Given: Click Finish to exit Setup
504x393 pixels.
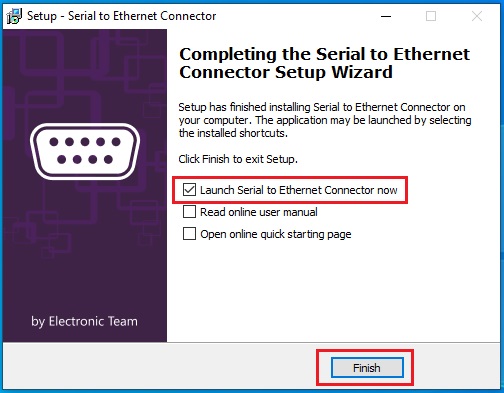Looking at the screenshot, I should pos(367,368).
